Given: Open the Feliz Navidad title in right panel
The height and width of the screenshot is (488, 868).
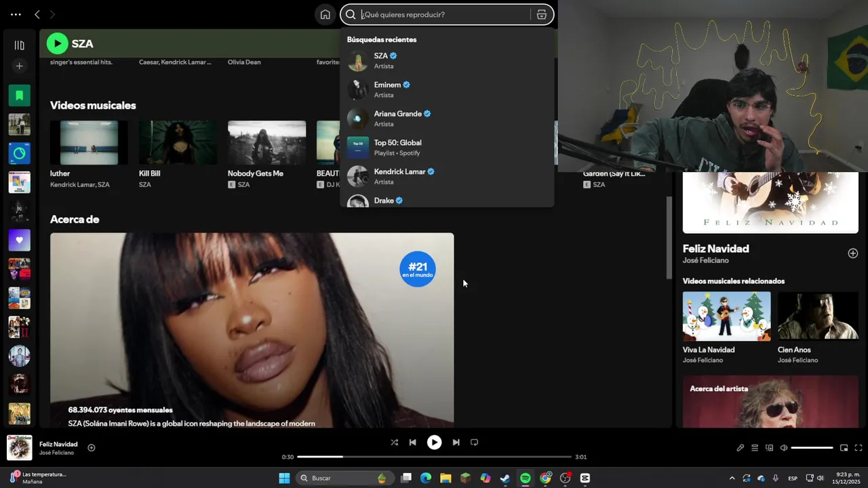Looking at the screenshot, I should coord(715,249).
